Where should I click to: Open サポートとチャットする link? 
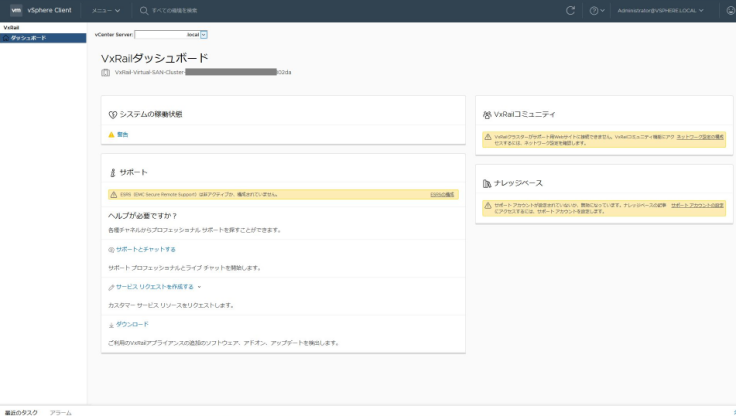146,249
